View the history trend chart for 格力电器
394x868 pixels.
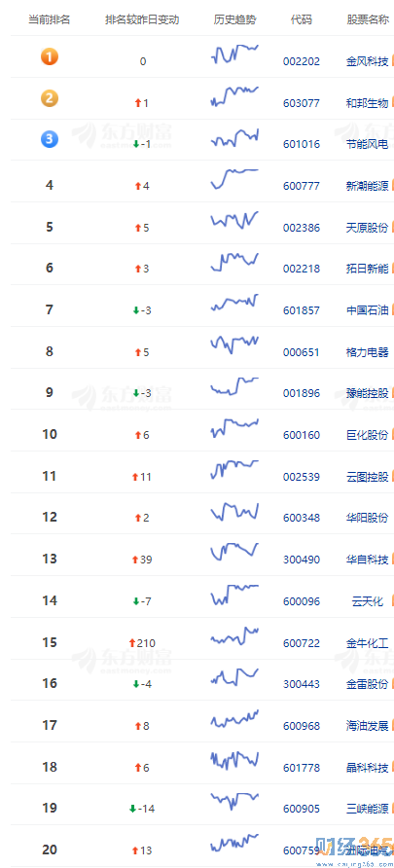[x=234, y=344]
